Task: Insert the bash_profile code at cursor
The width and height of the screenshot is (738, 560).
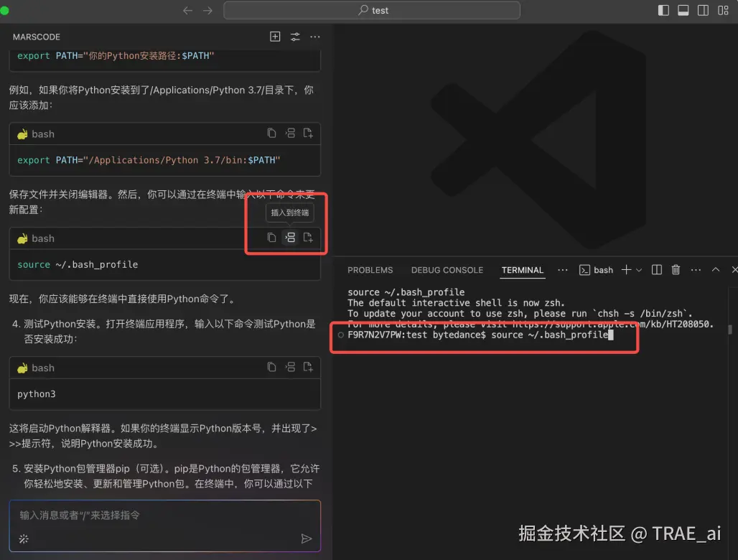Action: (x=308, y=238)
